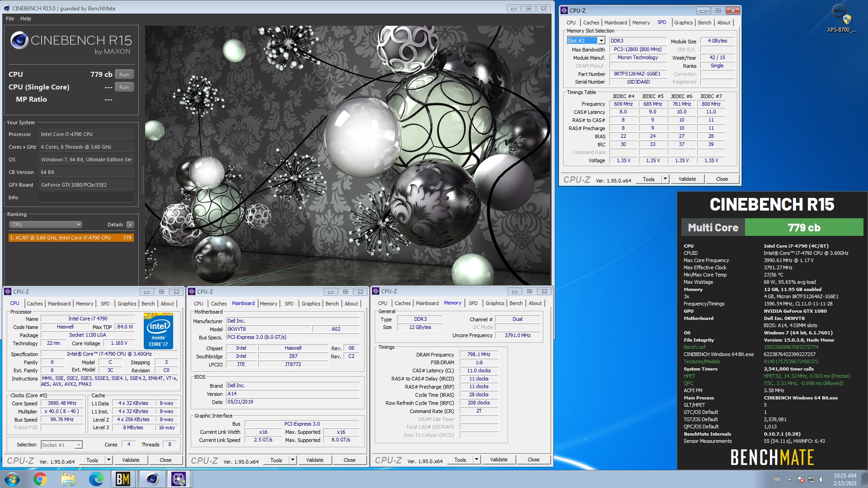Open the Graphics tab in the Mainboard window

[x=311, y=304]
